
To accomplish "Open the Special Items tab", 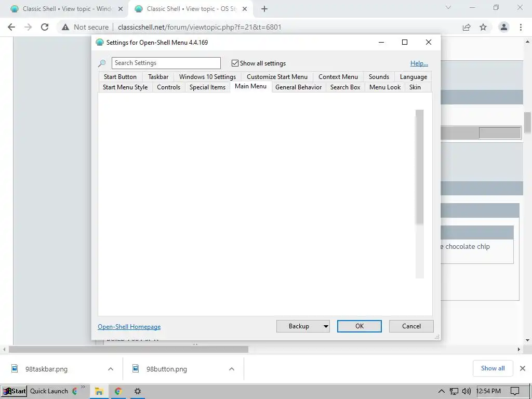I will pyautogui.click(x=207, y=87).
